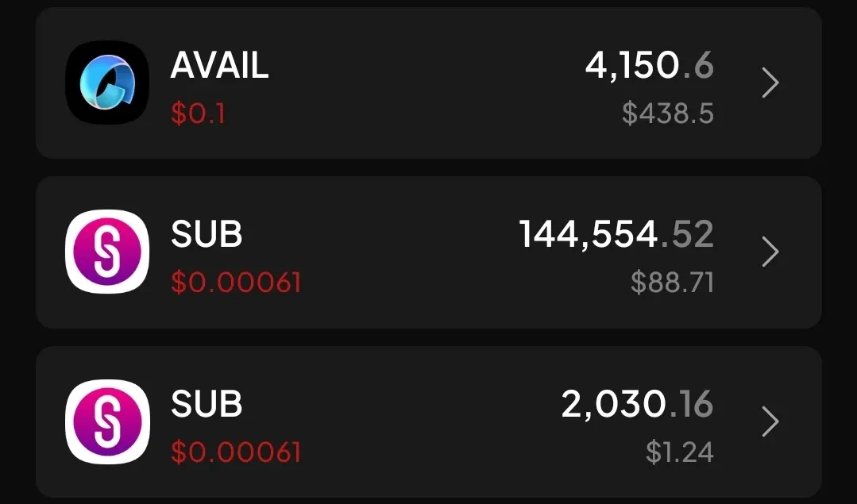Tap the SUB logo beside the 144,554.52 balance
The image size is (857, 504).
(107, 252)
